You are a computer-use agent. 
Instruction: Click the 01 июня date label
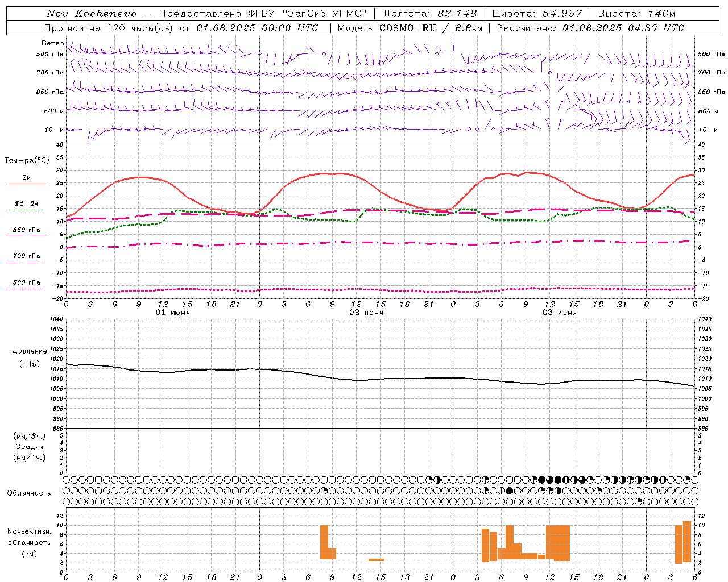click(x=173, y=313)
